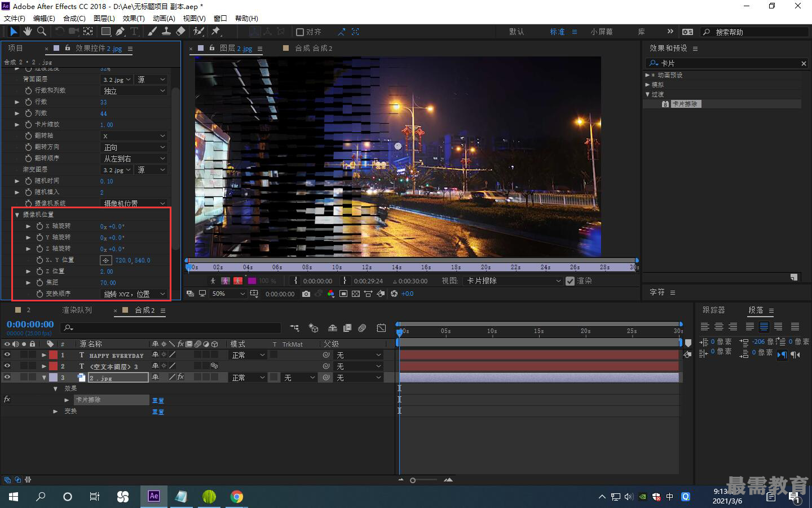812x508 pixels.
Task: Toggle the 对齐 snapping checkbox
Action: [x=300, y=32]
